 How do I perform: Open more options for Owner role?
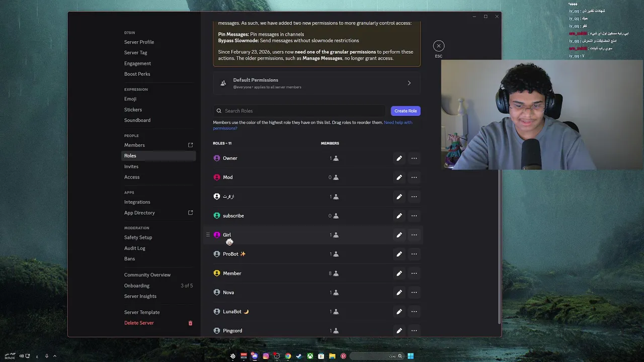pos(414,158)
